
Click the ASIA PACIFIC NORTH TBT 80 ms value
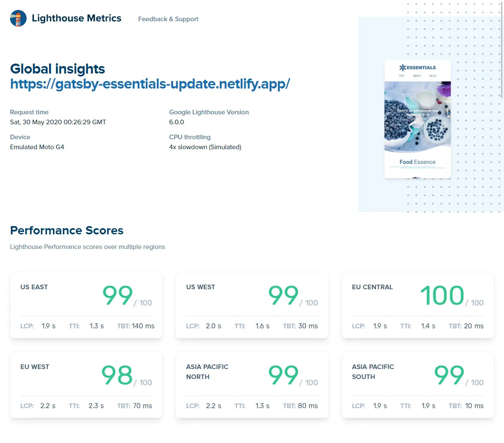(308, 406)
